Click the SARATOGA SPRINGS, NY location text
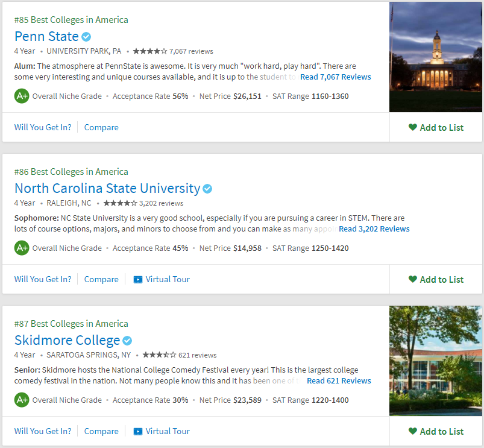The image size is (484, 448). pos(89,355)
